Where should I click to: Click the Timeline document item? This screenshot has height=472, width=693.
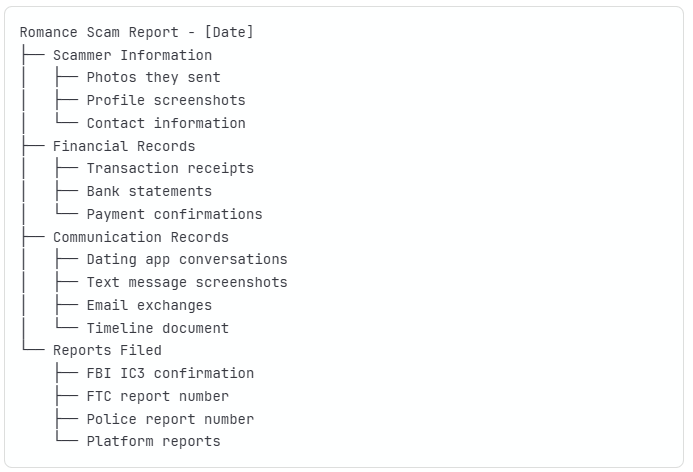pyautogui.click(x=157, y=328)
